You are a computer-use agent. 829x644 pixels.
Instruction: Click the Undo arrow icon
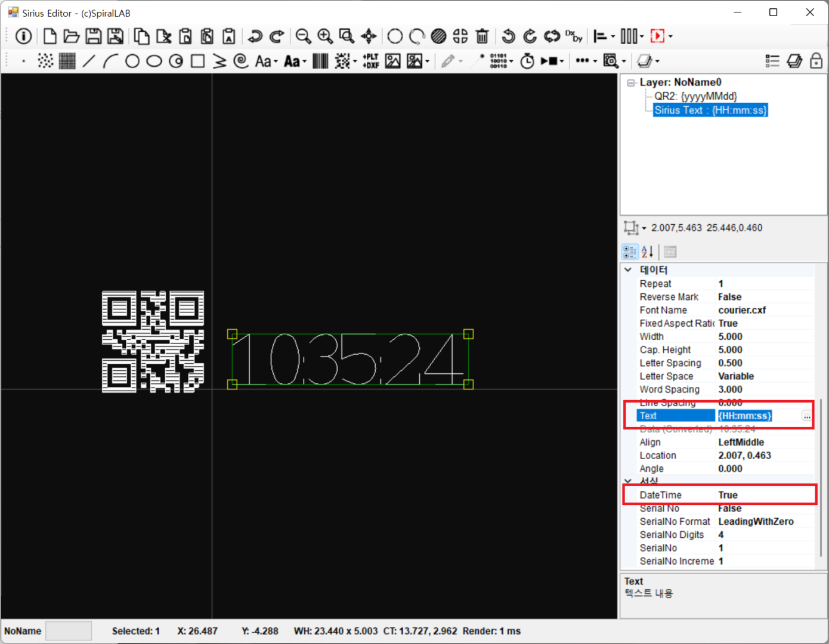(x=255, y=36)
